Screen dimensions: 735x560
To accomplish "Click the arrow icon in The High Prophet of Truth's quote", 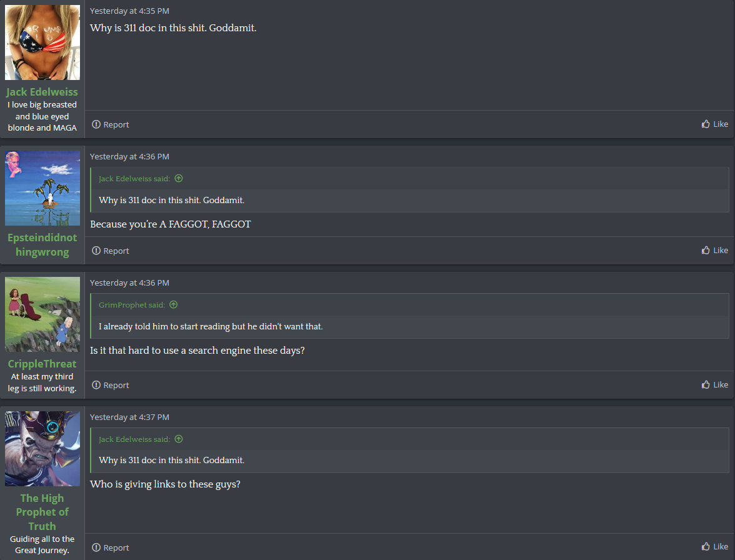I will (x=179, y=439).
